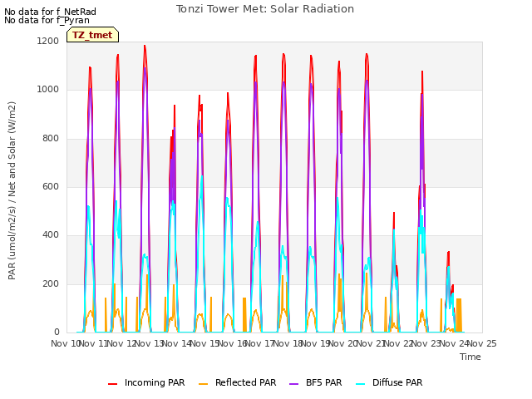Click the Time x-axis label
The width and height of the screenshot is (532, 399).
pos(470,357)
